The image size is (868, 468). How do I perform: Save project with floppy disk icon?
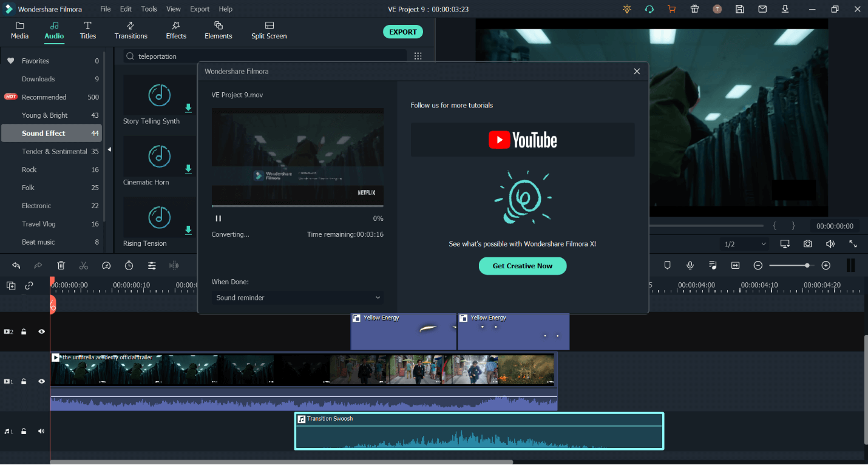click(740, 9)
